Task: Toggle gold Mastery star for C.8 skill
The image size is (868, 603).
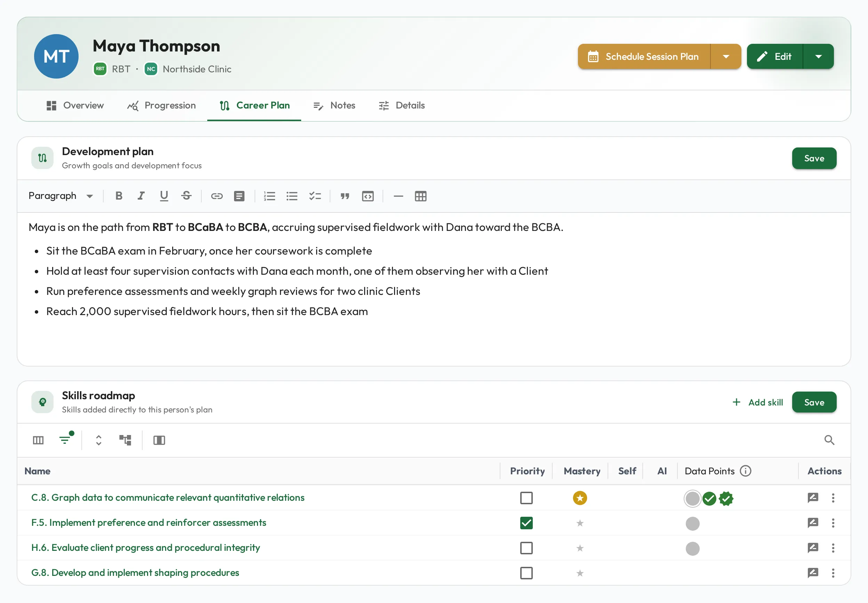Action: pos(580,498)
